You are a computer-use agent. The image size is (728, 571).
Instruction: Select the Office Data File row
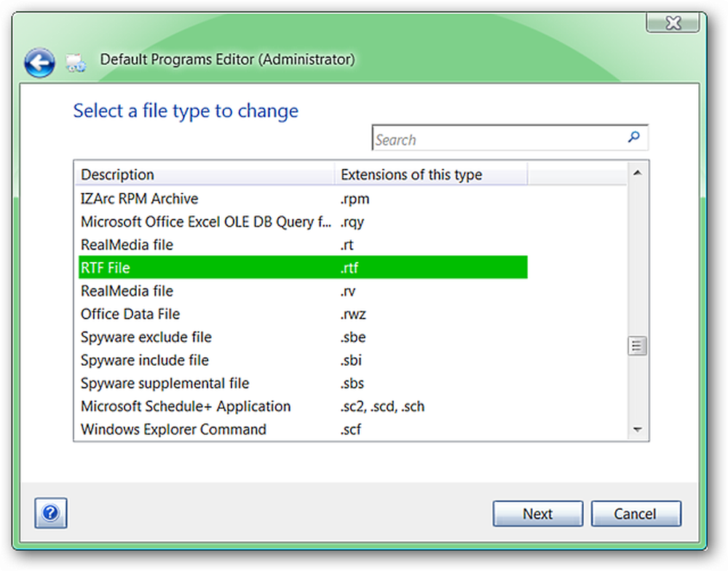click(303, 314)
